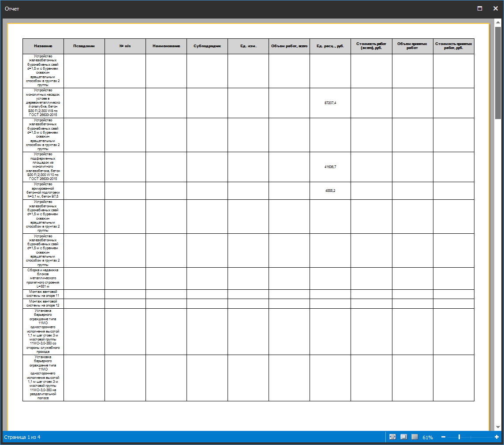Click the "Ед. расц., руб." column header

[x=330, y=46]
